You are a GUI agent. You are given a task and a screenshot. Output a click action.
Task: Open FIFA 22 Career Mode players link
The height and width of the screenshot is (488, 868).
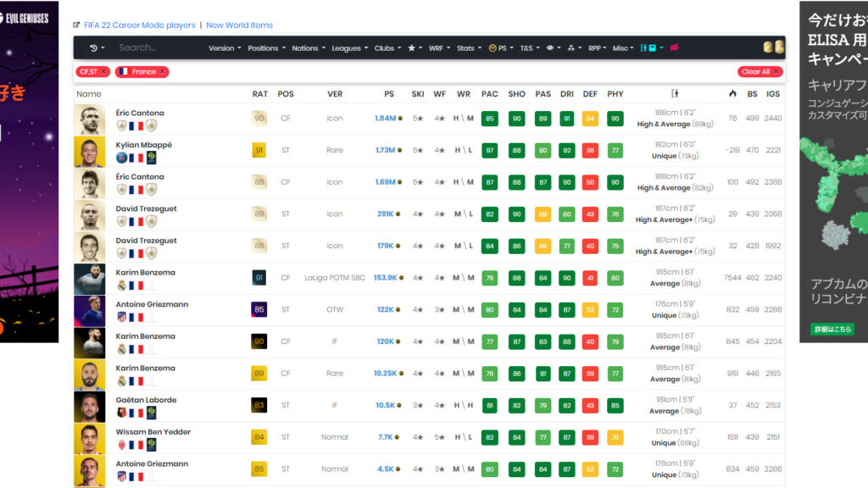point(140,25)
